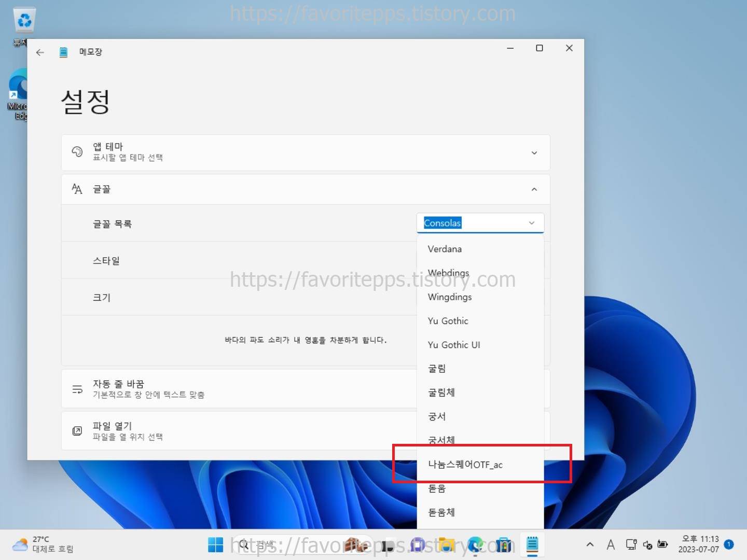Open the Teams chat taskbar icon
Screen dimensions: 747x560
click(417, 545)
